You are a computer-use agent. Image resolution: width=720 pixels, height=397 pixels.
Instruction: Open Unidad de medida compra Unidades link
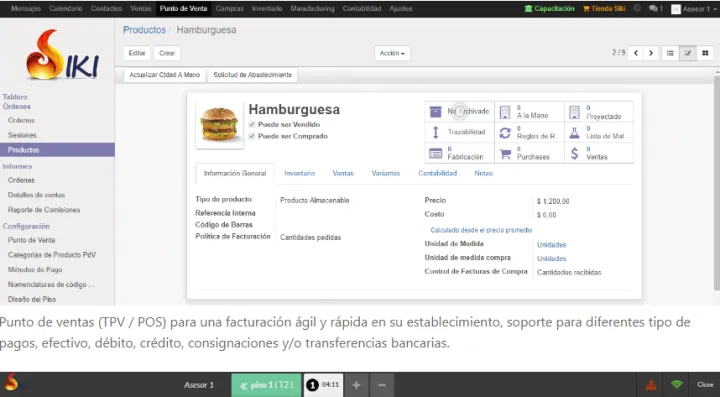pyautogui.click(x=551, y=259)
